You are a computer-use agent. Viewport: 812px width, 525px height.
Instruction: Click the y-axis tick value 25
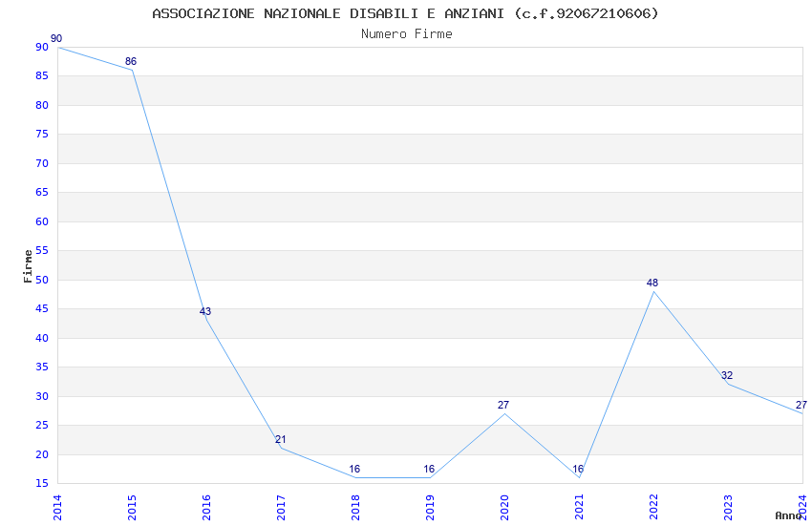(42, 426)
